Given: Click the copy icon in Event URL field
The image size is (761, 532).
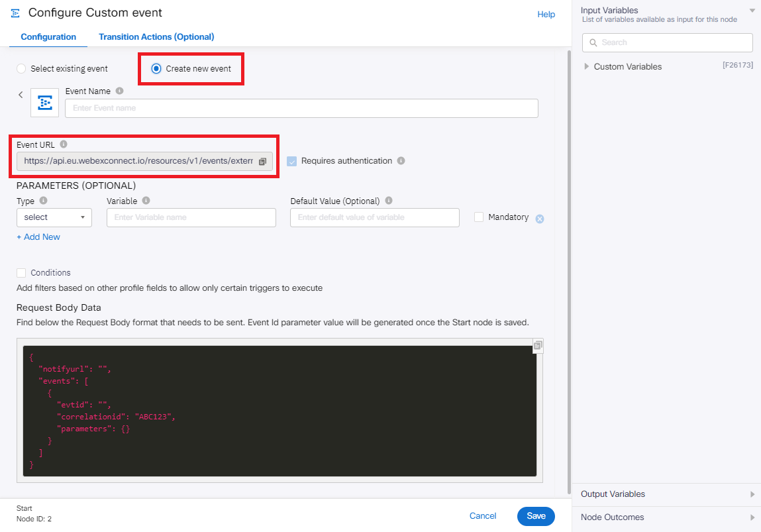Looking at the screenshot, I should (262, 161).
